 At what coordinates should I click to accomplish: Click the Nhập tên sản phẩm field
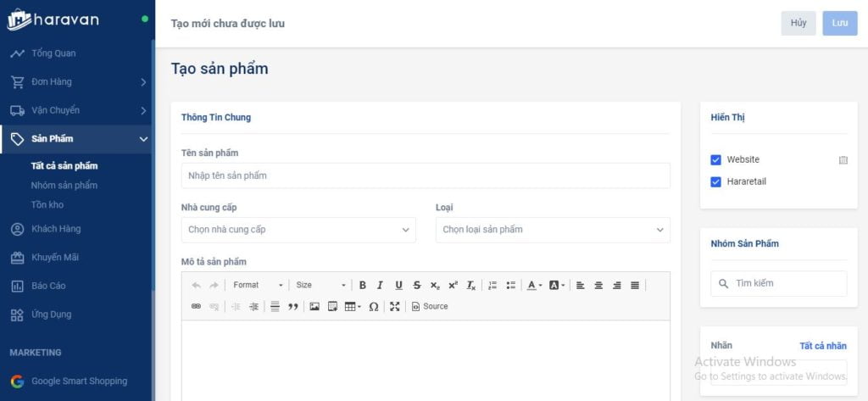[426, 175]
